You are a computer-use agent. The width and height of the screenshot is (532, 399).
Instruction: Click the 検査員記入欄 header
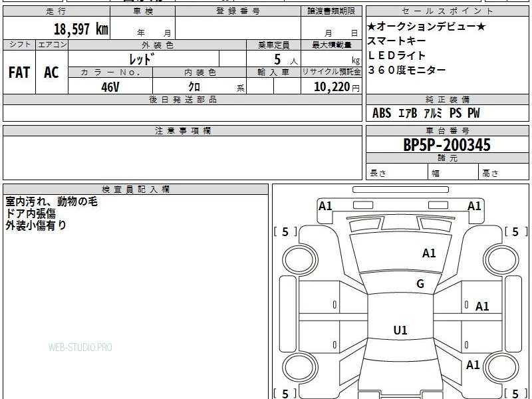136,190
